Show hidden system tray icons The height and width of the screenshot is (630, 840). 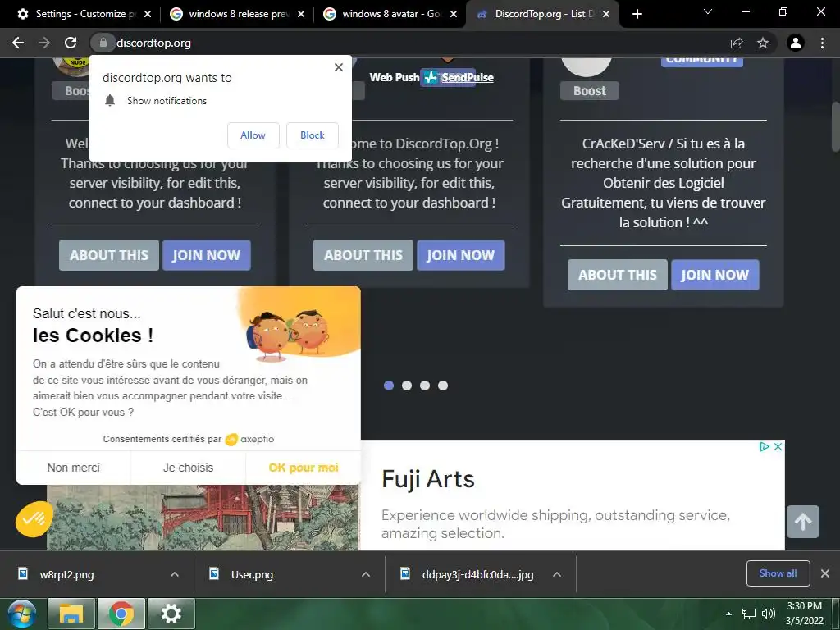pos(728,614)
